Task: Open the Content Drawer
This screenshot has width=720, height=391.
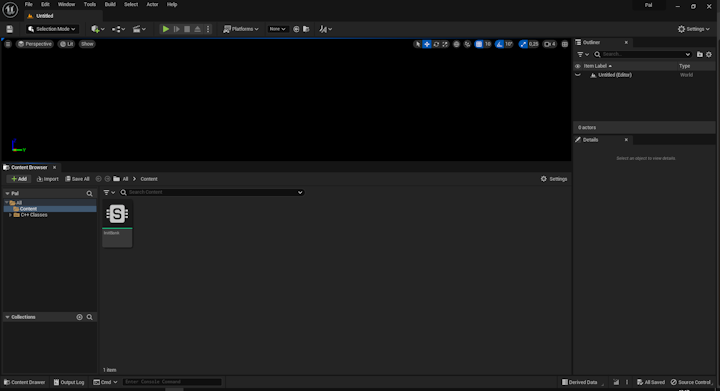Action: (24, 382)
